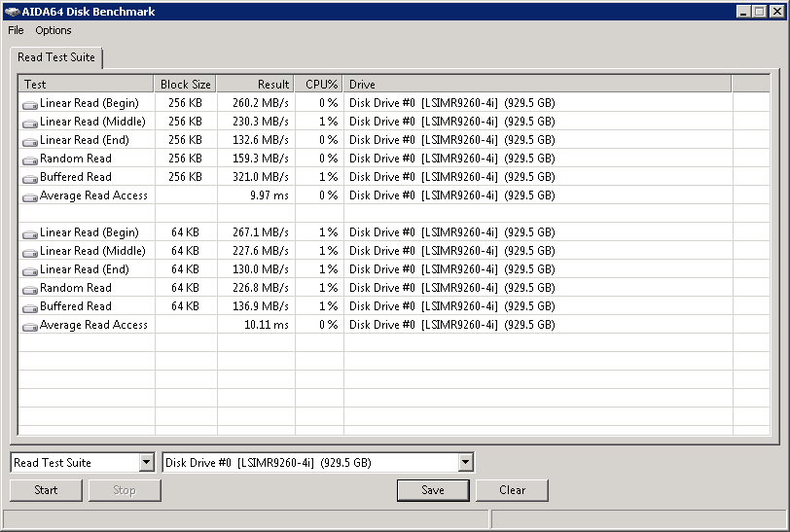Open the File menu

click(16, 30)
